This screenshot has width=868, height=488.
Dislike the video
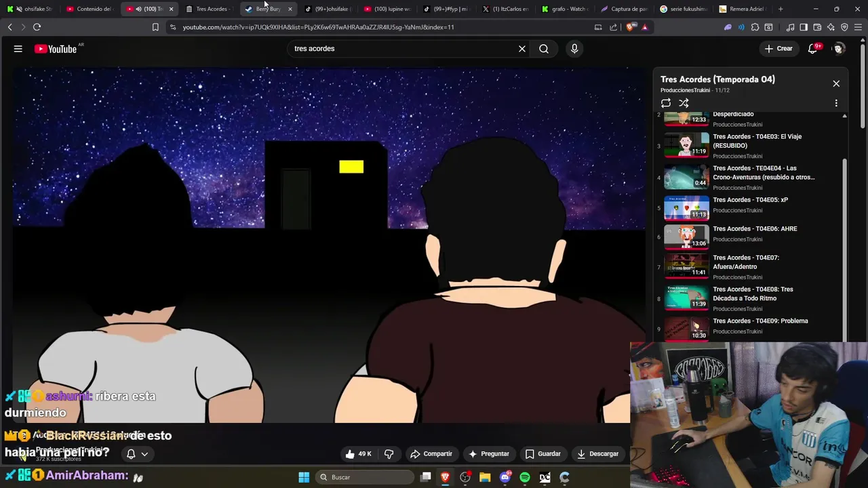[x=389, y=454]
